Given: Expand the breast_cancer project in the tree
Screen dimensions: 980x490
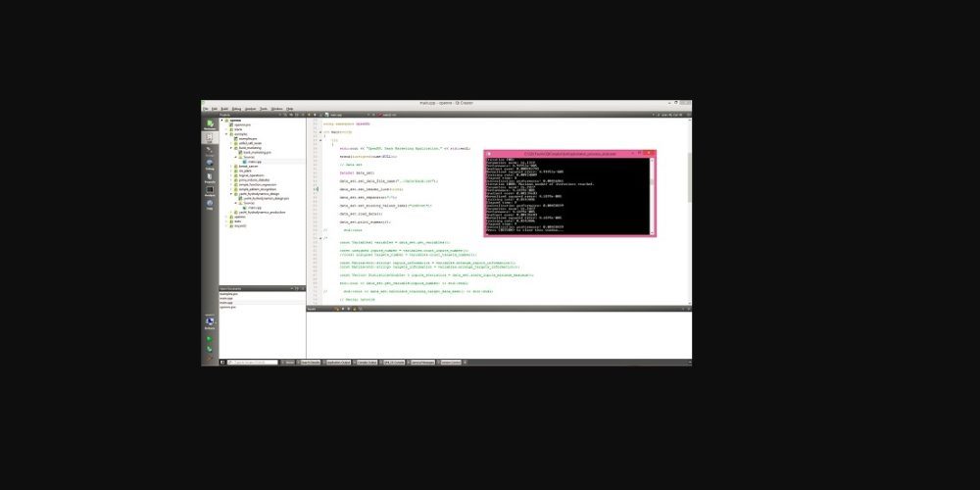Looking at the screenshot, I should point(233,167).
